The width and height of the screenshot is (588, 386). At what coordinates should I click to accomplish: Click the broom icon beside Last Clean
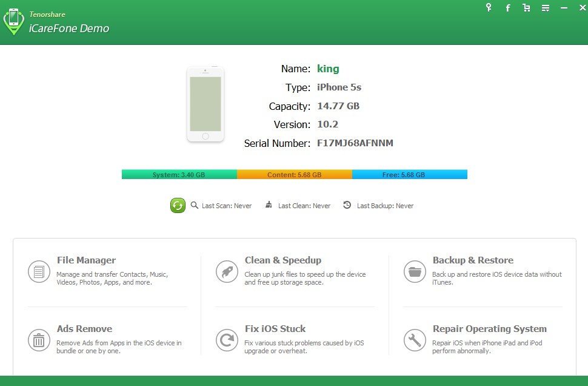pos(269,205)
